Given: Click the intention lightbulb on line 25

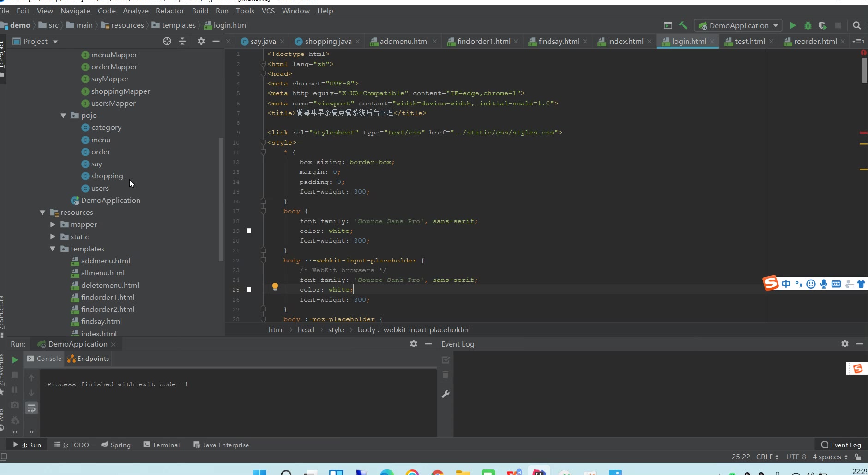Looking at the screenshot, I should [x=275, y=287].
